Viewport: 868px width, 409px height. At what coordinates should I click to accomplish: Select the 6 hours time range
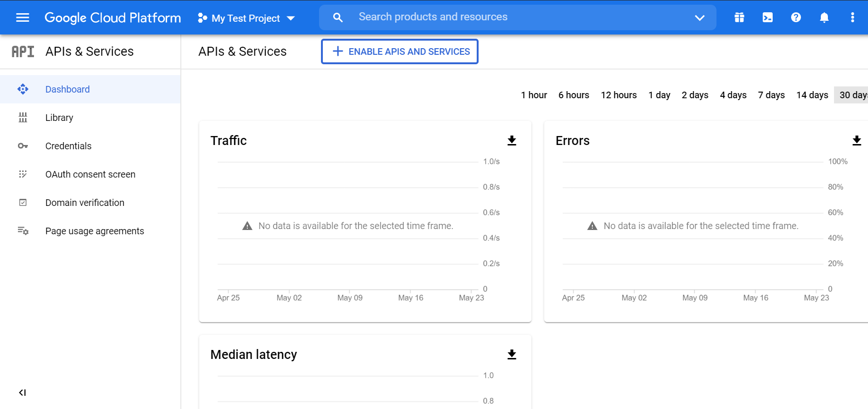click(573, 95)
